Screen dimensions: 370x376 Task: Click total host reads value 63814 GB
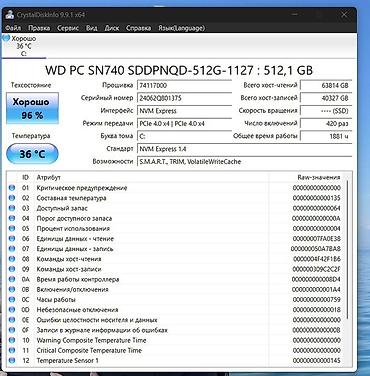click(326, 85)
